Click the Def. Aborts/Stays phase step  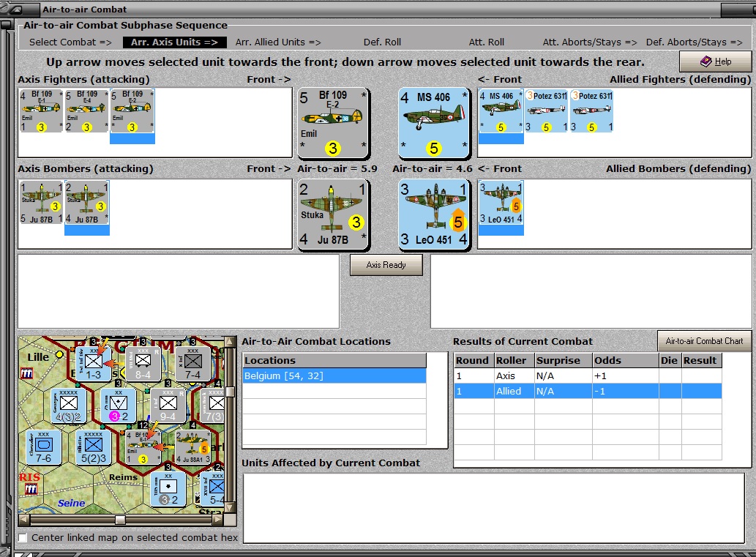(x=695, y=42)
